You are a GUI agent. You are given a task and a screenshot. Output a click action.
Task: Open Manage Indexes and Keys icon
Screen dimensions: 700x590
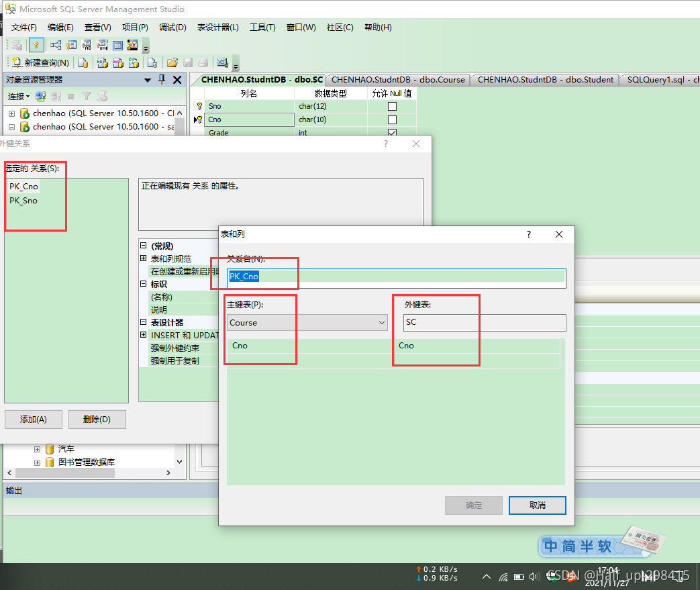coord(71,45)
